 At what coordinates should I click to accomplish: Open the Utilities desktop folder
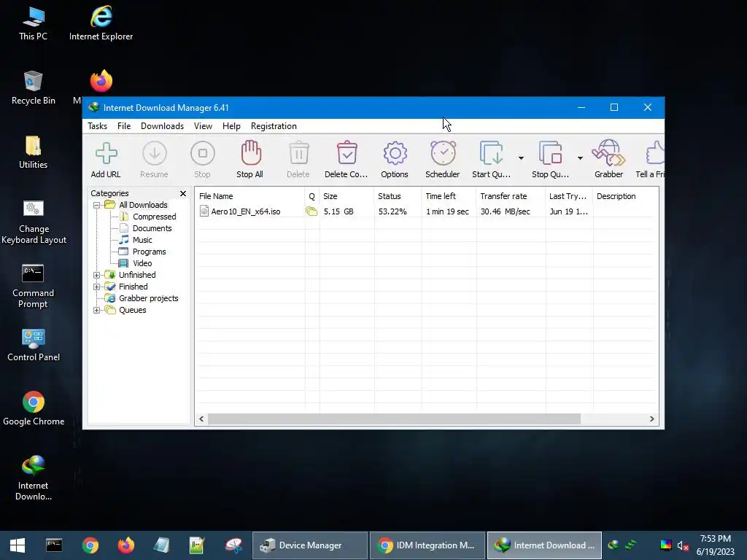(34, 152)
